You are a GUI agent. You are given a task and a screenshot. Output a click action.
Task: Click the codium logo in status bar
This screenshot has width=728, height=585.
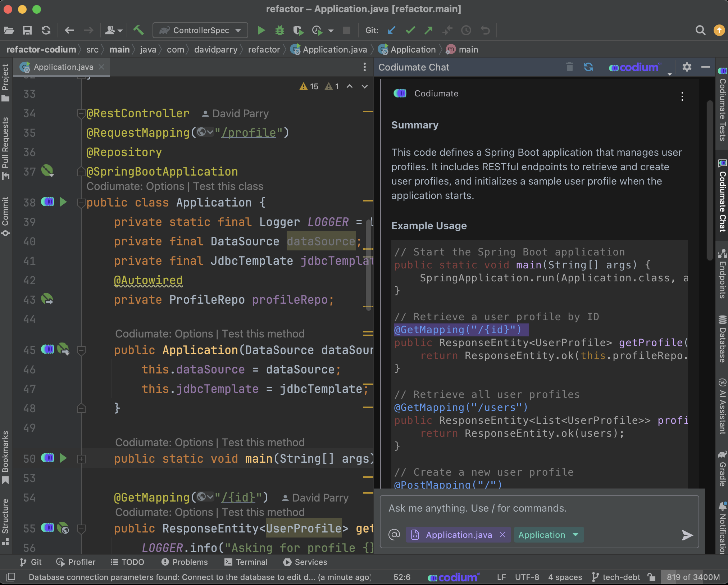tap(454, 577)
